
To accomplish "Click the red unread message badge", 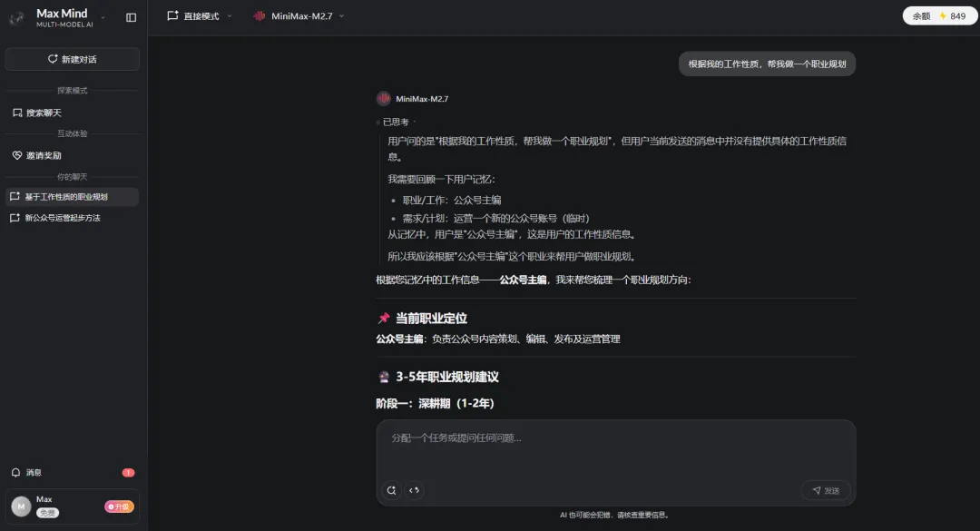I will pyautogui.click(x=128, y=473).
